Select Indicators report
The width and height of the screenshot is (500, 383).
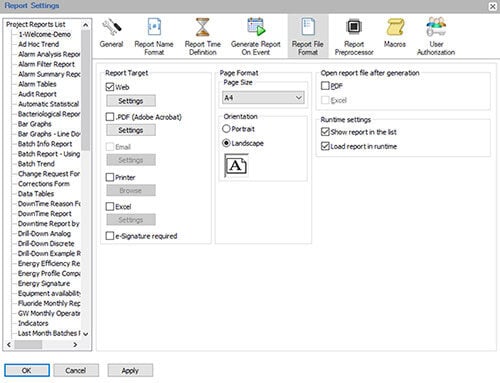tap(33, 323)
